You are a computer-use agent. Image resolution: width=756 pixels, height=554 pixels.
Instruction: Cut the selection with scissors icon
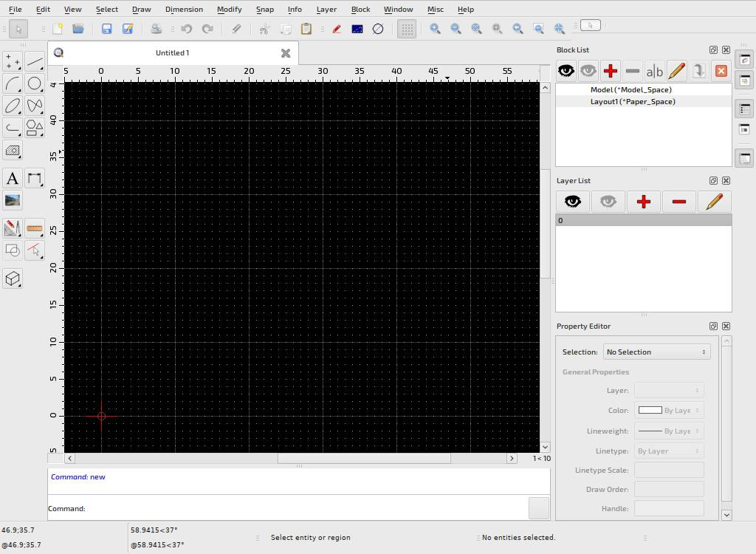264,29
